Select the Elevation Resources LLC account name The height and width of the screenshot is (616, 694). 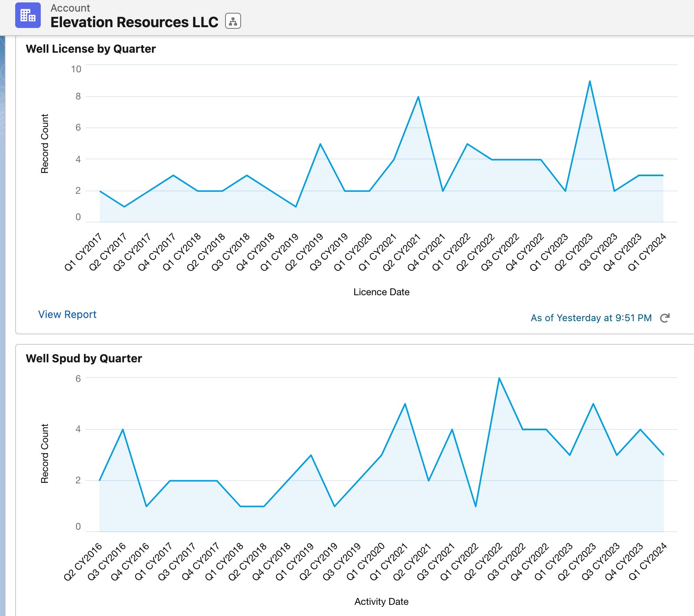[x=134, y=22]
